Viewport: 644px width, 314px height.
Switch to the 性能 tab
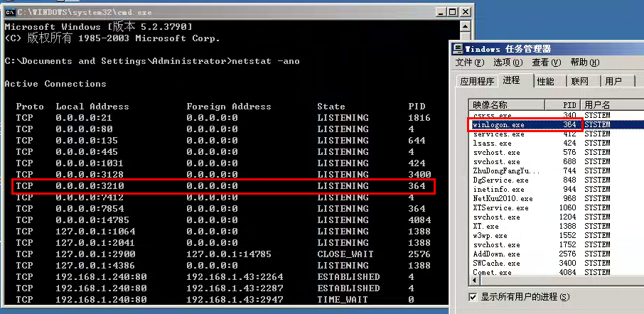(545, 81)
